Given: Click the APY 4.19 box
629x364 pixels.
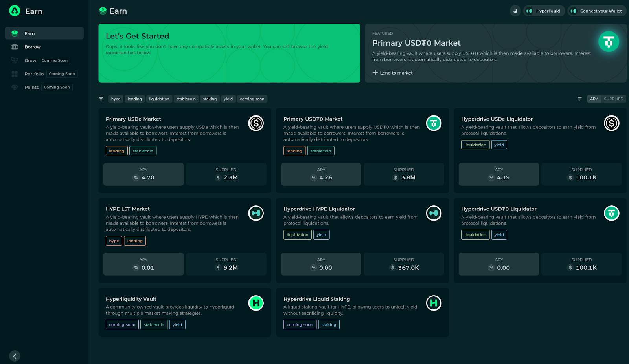Looking at the screenshot, I should click(499, 174).
